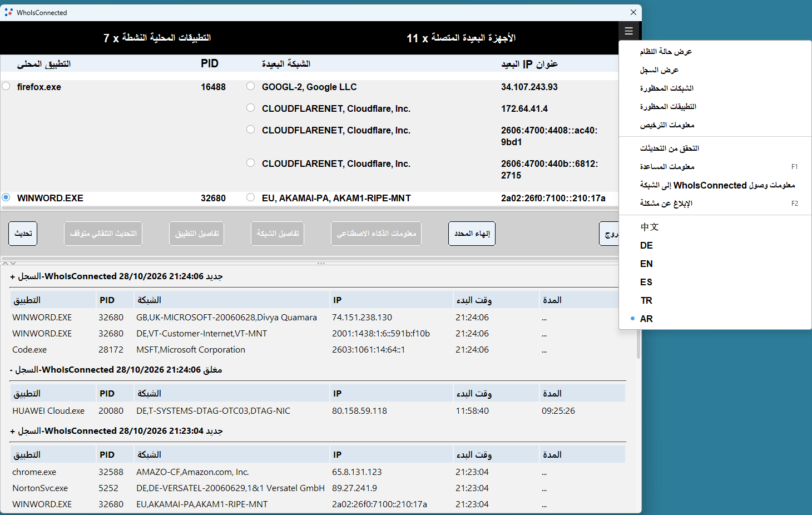812x515 pixels.
Task: Select the EU, AKAMAI-PA network radio button
Action: coord(251,197)
